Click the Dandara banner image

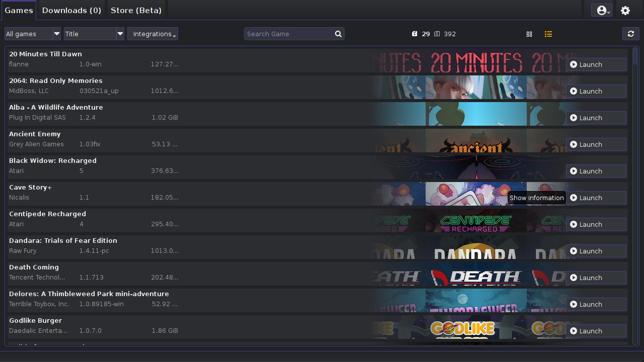pos(476,247)
